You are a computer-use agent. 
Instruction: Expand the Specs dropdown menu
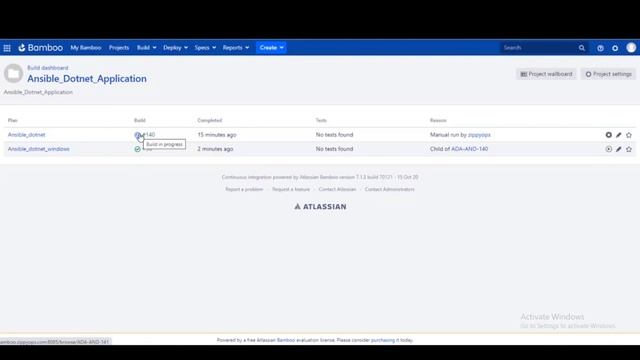pyautogui.click(x=205, y=48)
